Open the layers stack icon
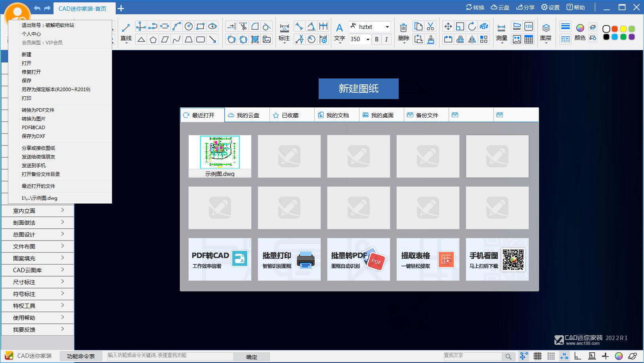Screen dimensions: 644x363 546,28
